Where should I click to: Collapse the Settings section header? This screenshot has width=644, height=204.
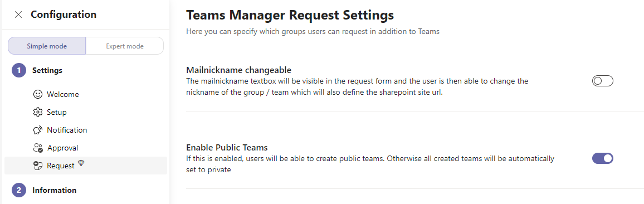point(47,70)
